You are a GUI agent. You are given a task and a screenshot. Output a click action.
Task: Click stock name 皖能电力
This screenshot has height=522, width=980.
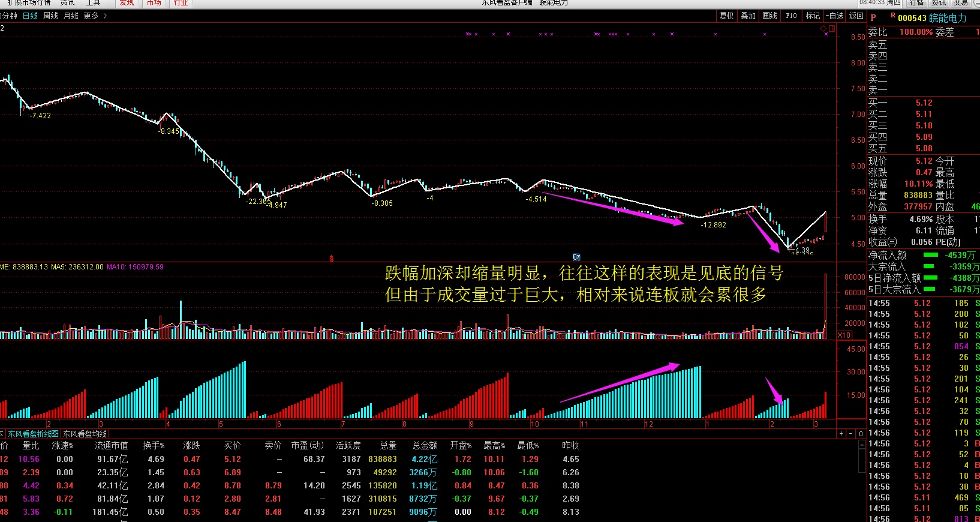948,19
